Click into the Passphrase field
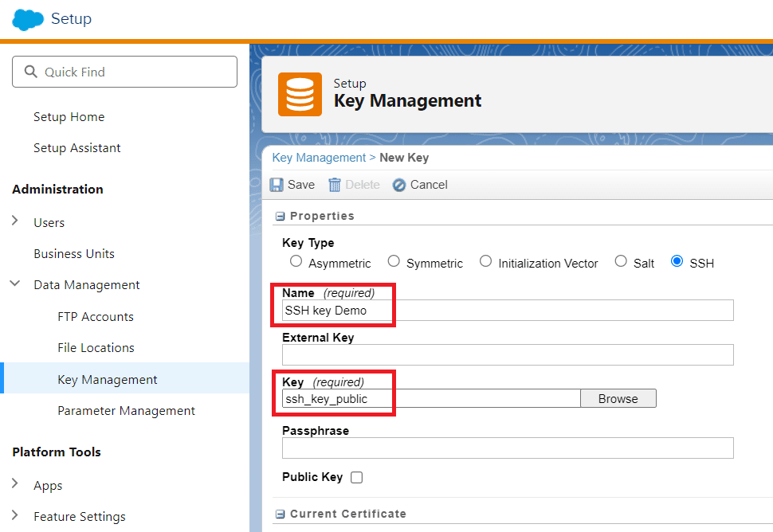 click(508, 448)
